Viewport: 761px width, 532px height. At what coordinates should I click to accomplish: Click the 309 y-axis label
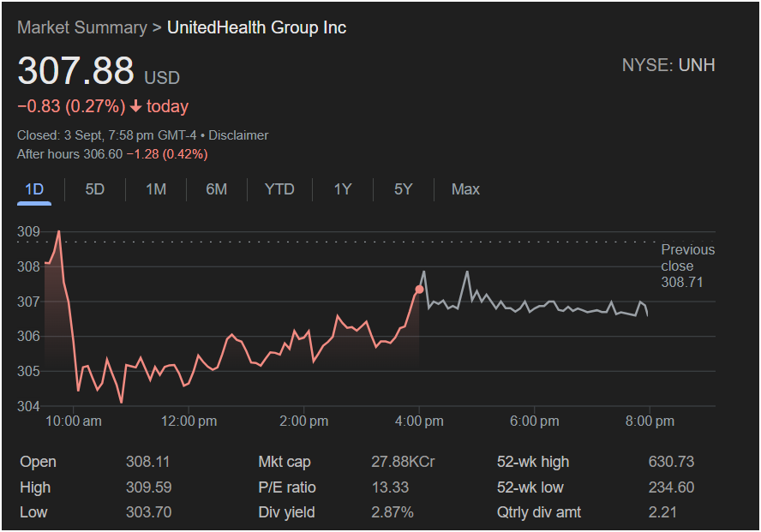(x=28, y=231)
